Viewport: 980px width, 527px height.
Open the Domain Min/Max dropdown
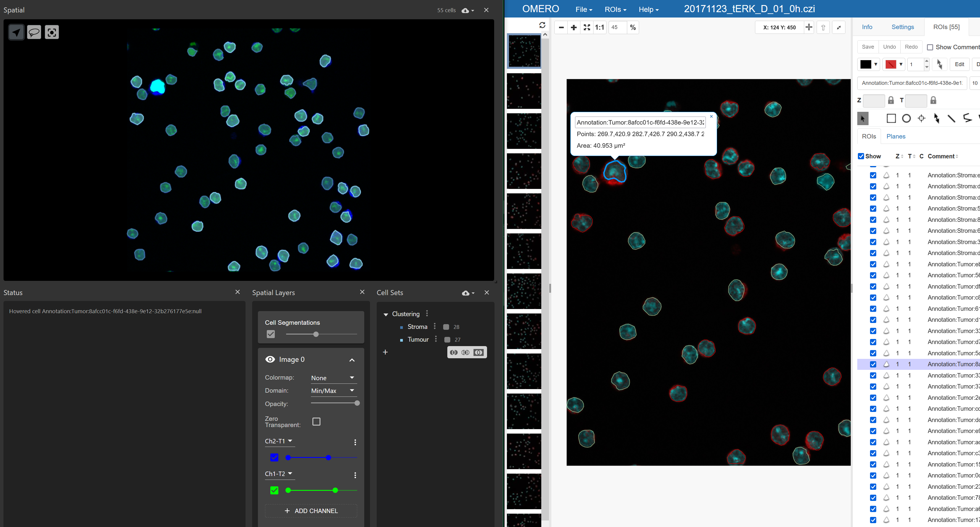[334, 391]
